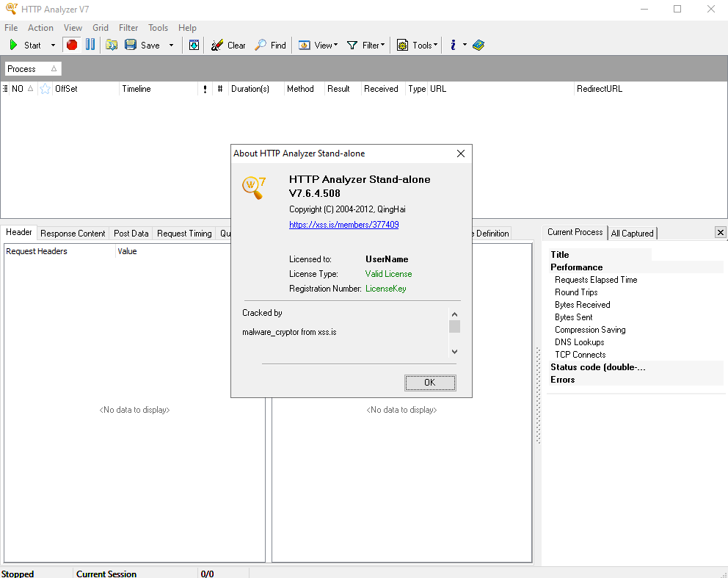Expand the Save dropdown arrow
Screen dimensions: 728x578
click(x=172, y=46)
